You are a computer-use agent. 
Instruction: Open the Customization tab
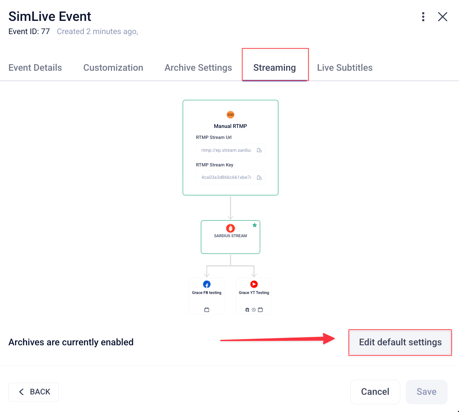click(x=113, y=68)
